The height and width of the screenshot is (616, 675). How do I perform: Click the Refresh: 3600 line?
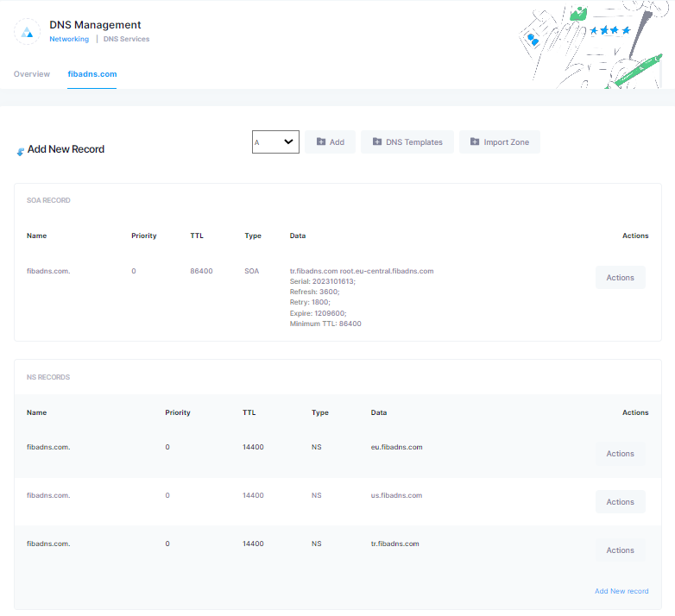point(315,292)
